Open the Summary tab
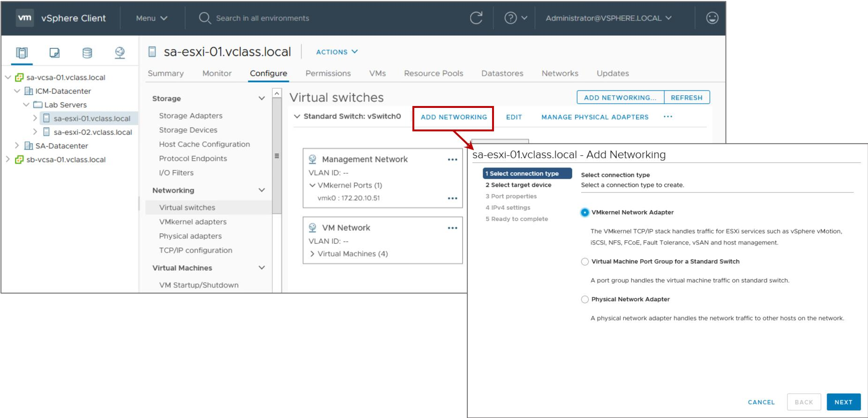The width and height of the screenshot is (868, 418). pyautogui.click(x=165, y=73)
